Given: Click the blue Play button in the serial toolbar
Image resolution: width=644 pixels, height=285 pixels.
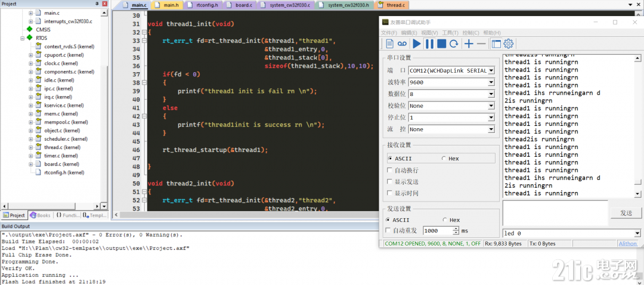Looking at the screenshot, I should (417, 44).
